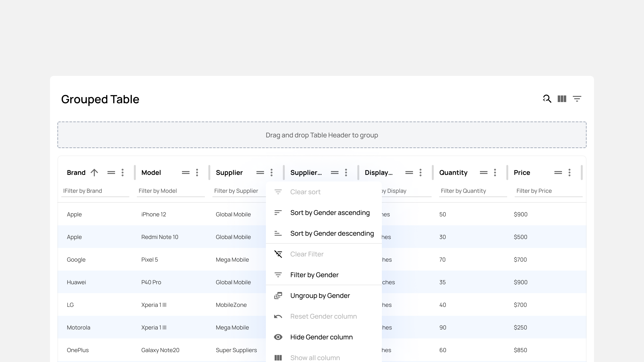Click the Pixel 5 cell

pos(149,259)
